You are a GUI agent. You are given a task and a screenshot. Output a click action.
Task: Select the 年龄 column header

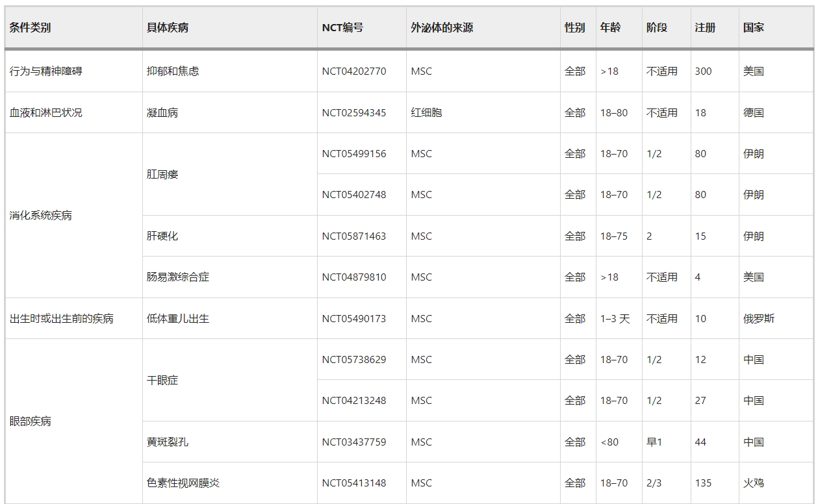point(611,27)
